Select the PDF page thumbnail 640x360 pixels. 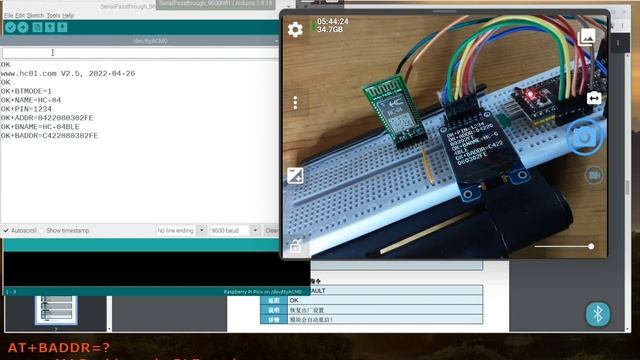(56, 310)
